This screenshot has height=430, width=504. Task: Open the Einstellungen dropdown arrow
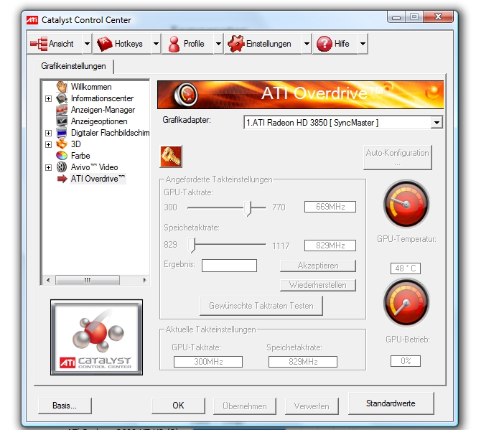pyautogui.click(x=307, y=44)
